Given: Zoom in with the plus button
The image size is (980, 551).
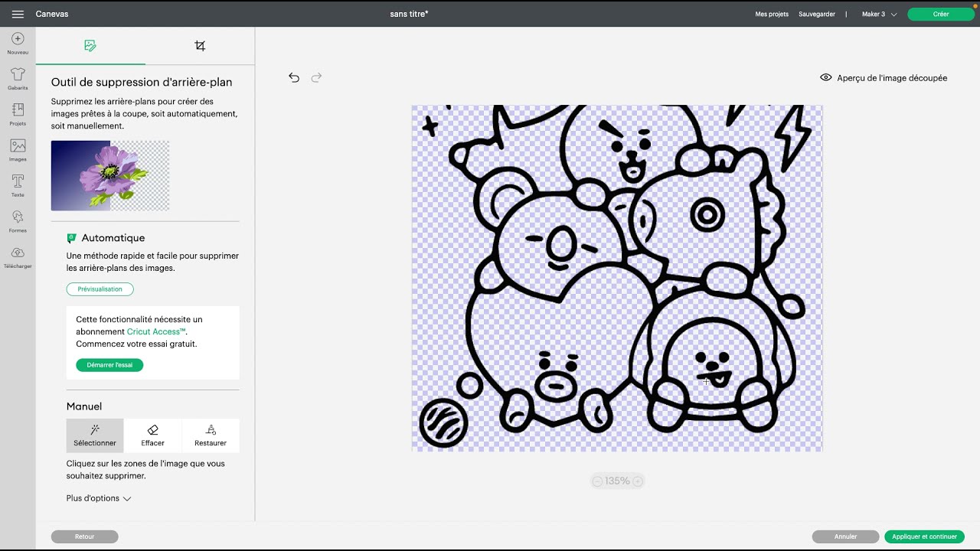Looking at the screenshot, I should (638, 481).
